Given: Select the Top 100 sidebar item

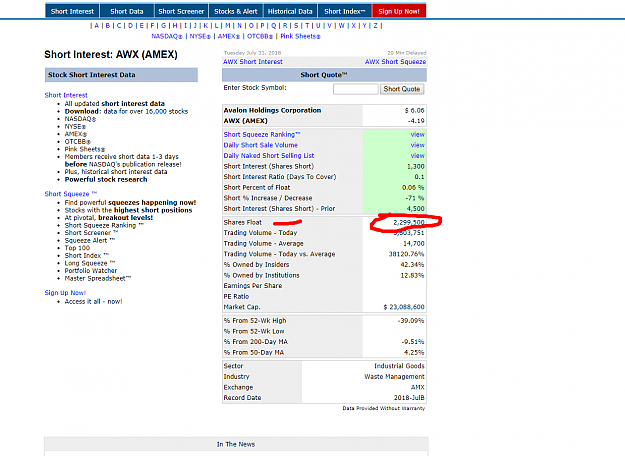Looking at the screenshot, I should pos(77,248).
